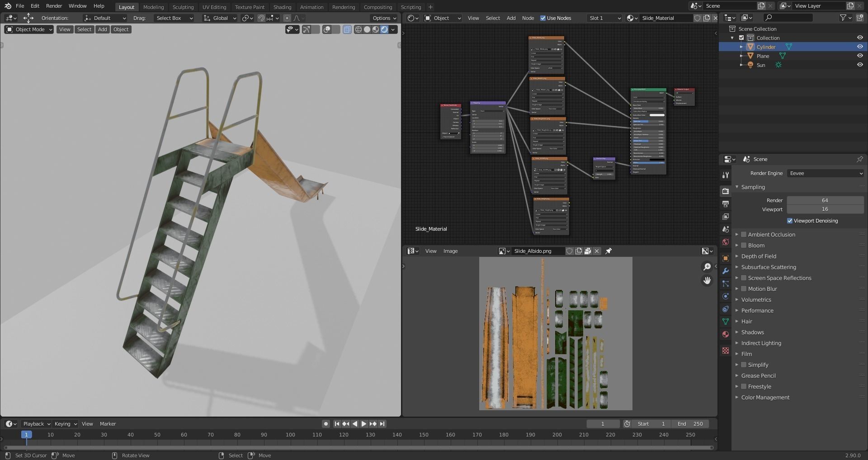Open the Texture properties tab
The width and height of the screenshot is (868, 460).
tap(726, 351)
